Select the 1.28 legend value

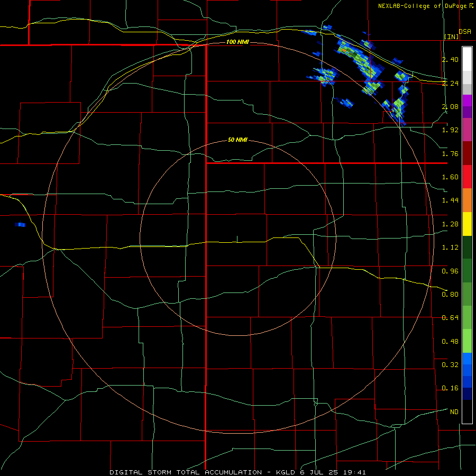point(450,224)
